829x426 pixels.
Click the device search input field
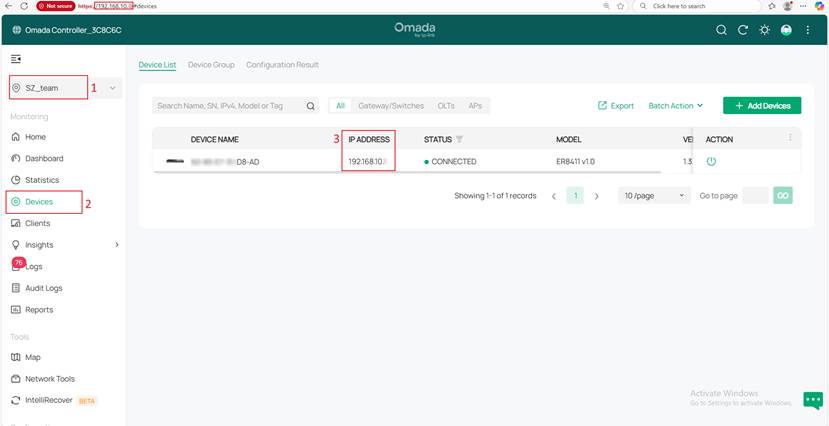click(230, 105)
